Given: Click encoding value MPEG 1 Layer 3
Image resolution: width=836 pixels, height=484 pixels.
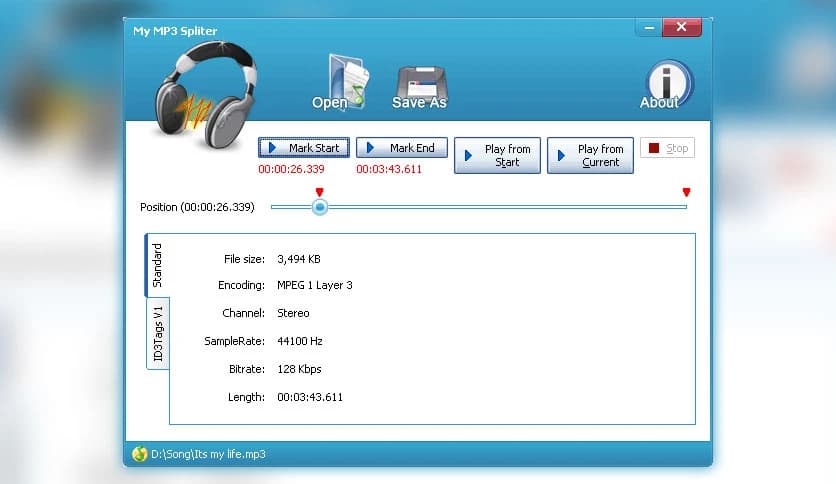Looking at the screenshot, I should tap(315, 285).
